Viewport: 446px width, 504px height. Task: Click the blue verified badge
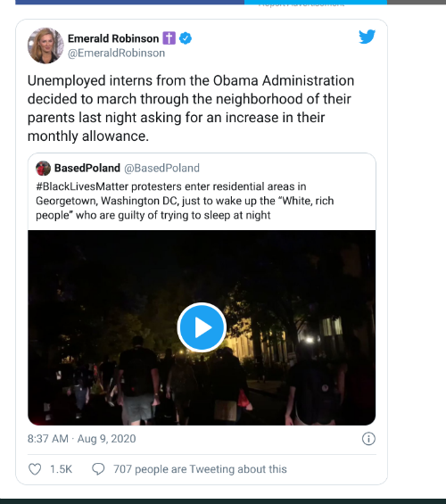click(x=186, y=38)
